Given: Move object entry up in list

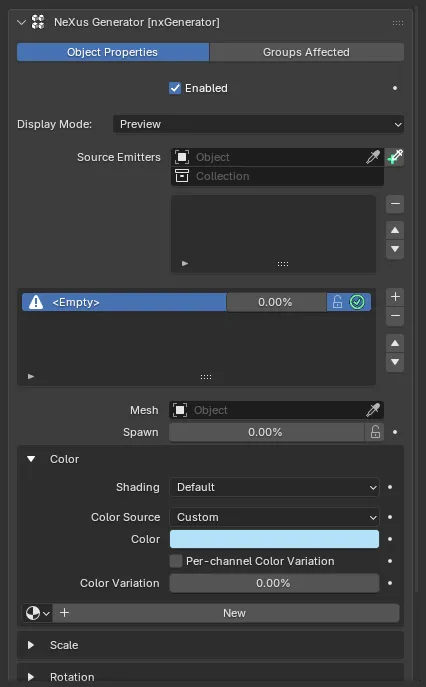Looking at the screenshot, I should pos(395,343).
